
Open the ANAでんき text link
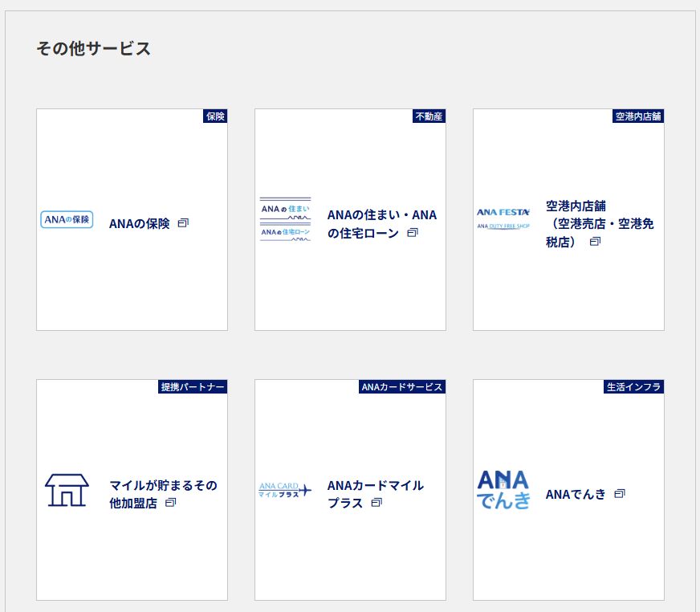576,494
